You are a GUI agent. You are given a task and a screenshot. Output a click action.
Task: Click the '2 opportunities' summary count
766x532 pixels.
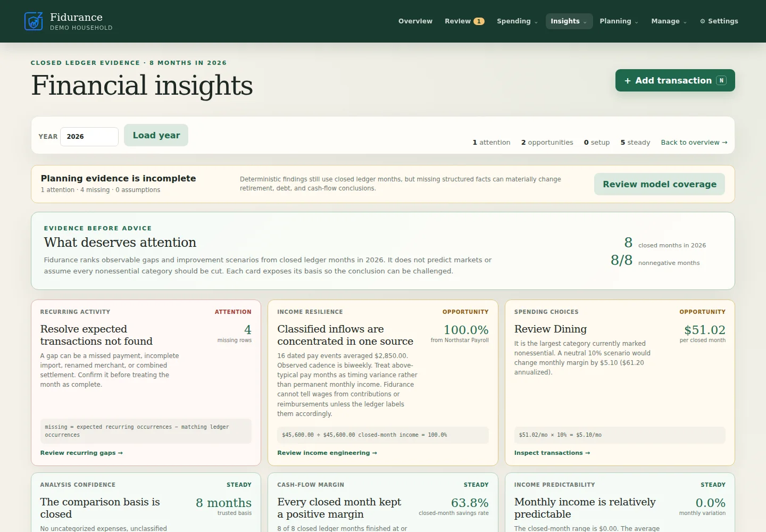point(547,143)
